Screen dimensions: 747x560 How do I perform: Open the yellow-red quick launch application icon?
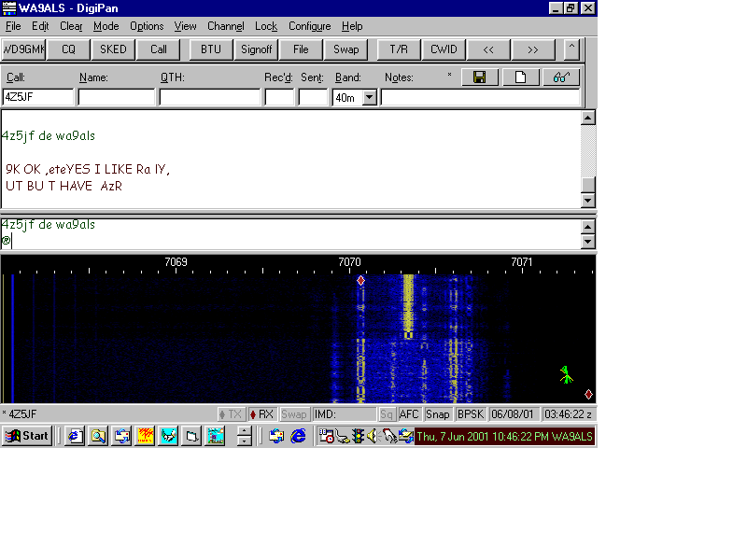[x=146, y=436]
